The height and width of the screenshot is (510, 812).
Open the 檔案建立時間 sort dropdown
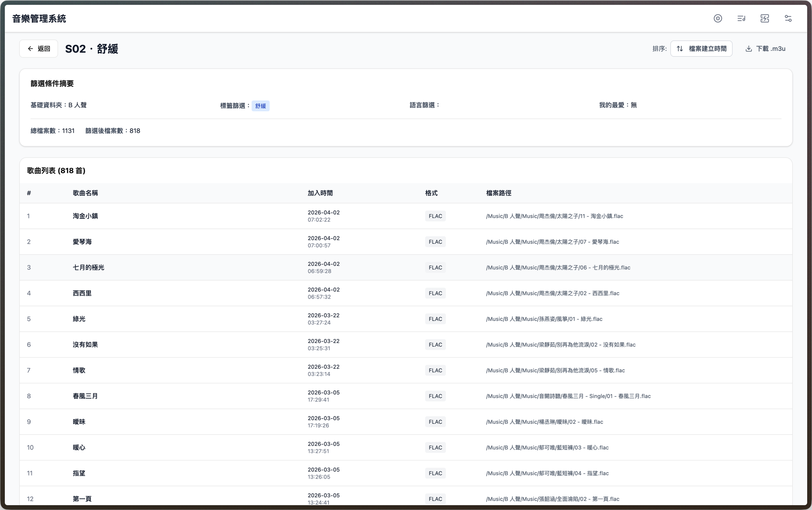click(701, 49)
